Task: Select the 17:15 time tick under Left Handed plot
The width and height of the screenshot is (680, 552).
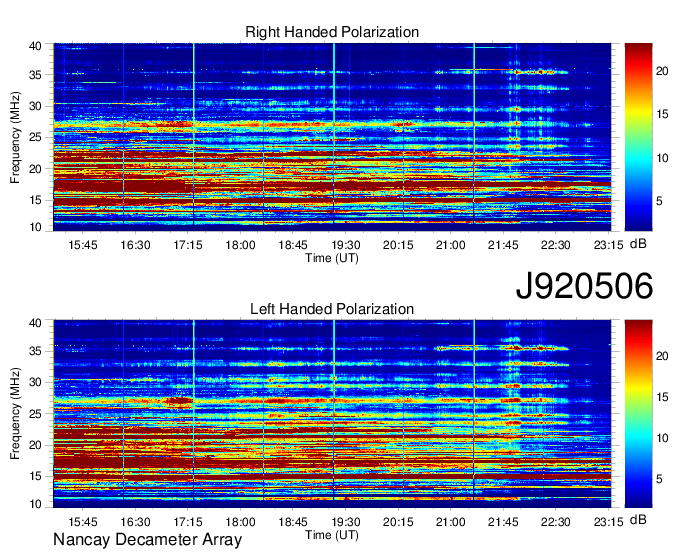Action: coord(188,522)
